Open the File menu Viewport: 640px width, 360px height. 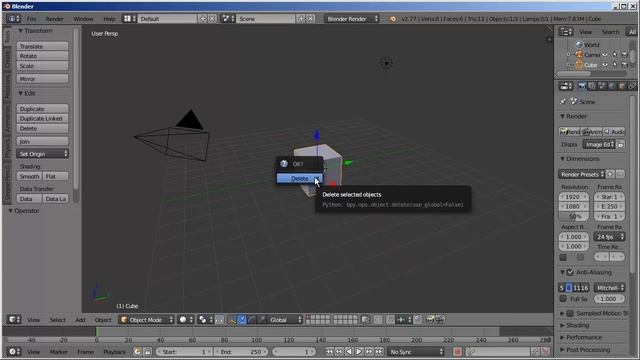31,19
